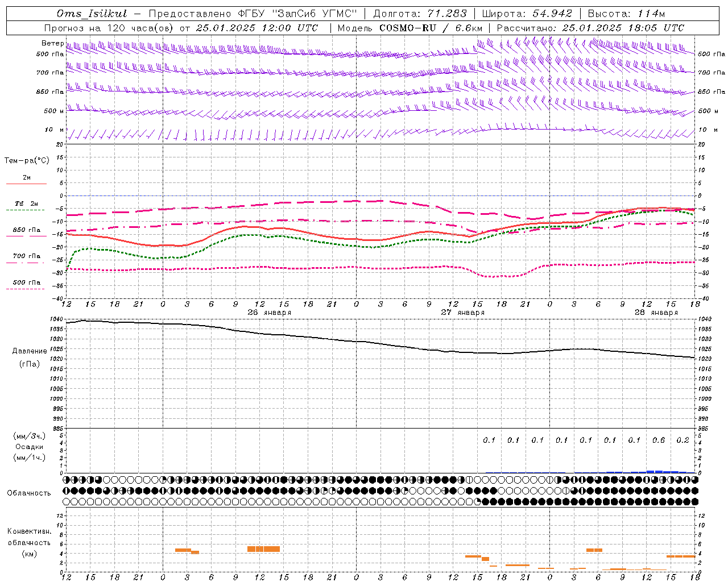Click the '(гПа)' unit under Давление

tap(30, 364)
